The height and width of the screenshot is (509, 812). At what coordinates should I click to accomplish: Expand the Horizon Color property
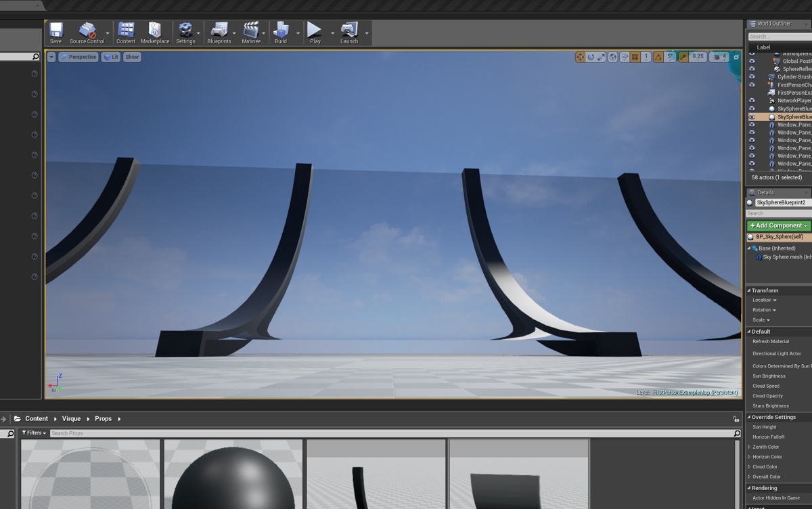tap(749, 457)
